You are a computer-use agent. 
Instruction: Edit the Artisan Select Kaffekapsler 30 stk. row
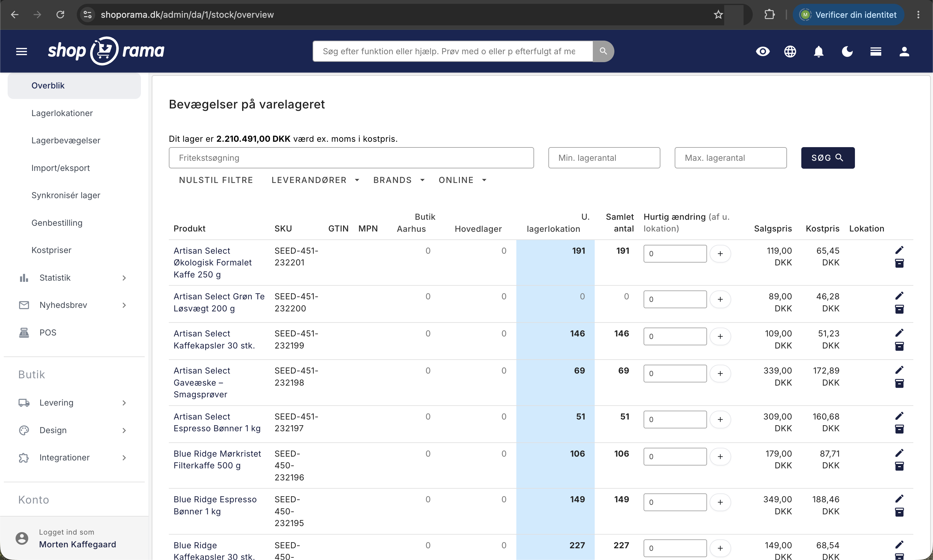(x=899, y=332)
